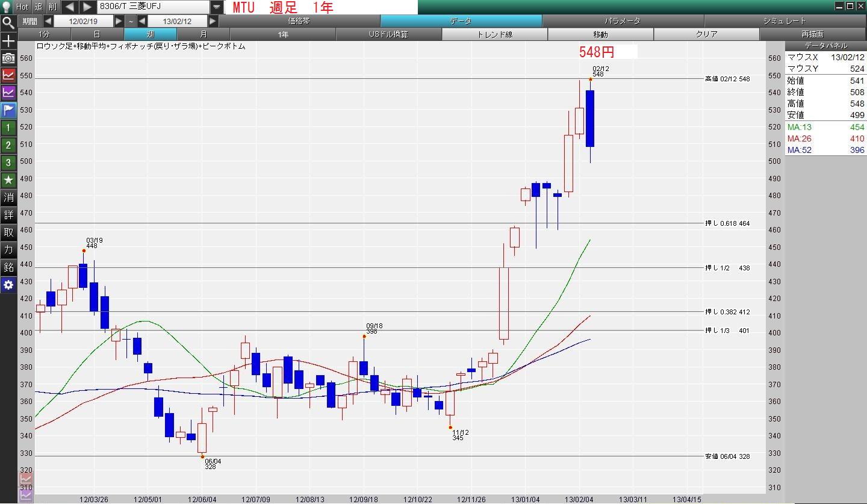Click the データパネル header
This screenshot has width=867, height=504.
(x=826, y=46)
